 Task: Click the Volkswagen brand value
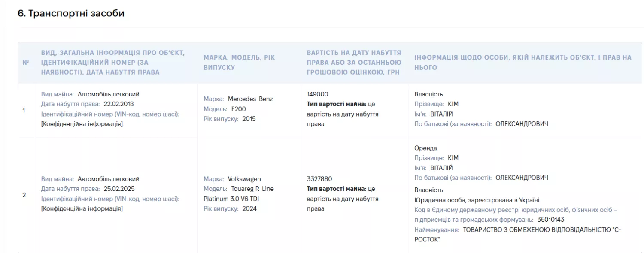click(x=244, y=179)
